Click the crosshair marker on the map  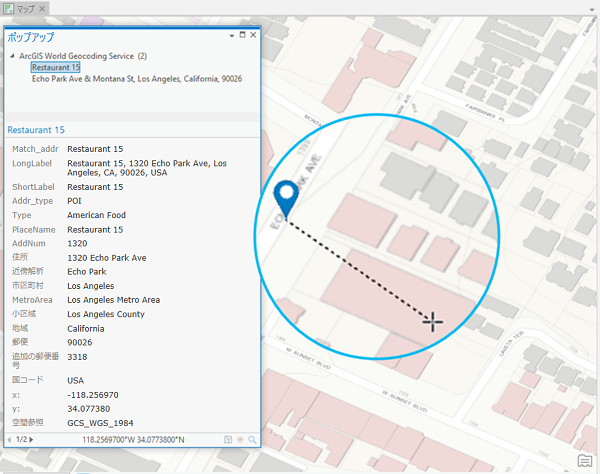(432, 321)
